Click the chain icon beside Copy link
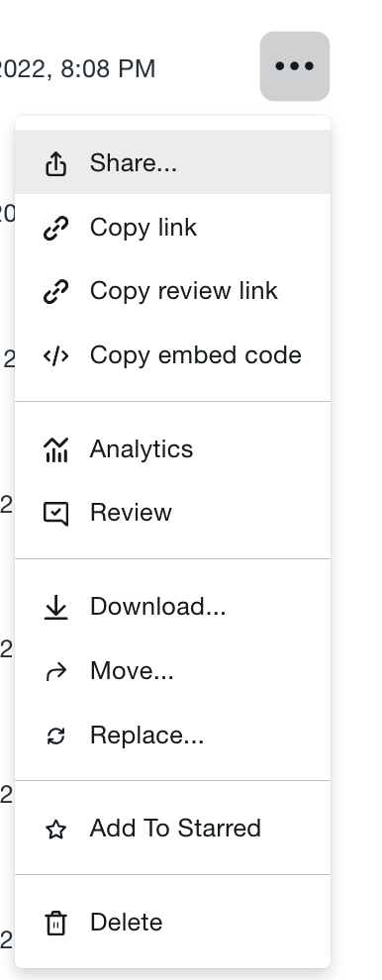Viewport: 382px width, 980px height. pyautogui.click(x=55, y=228)
